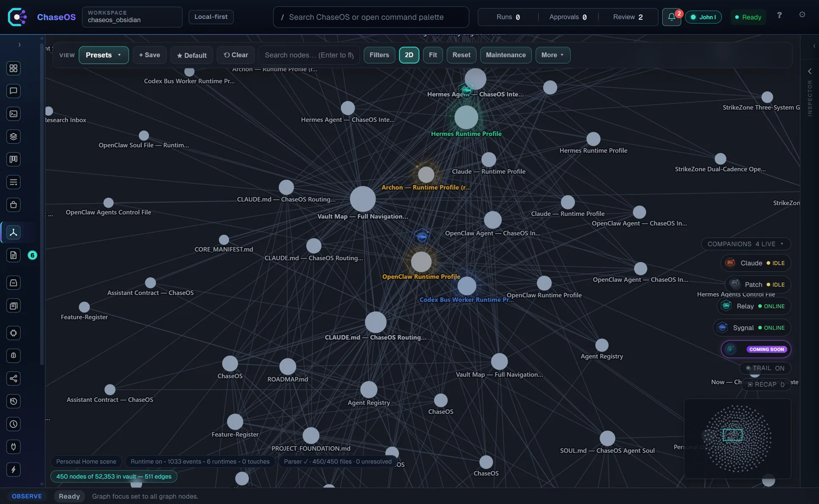Image resolution: width=819 pixels, height=504 pixels.
Task: Toggle the RECAP 0 control
Action: pos(766,384)
